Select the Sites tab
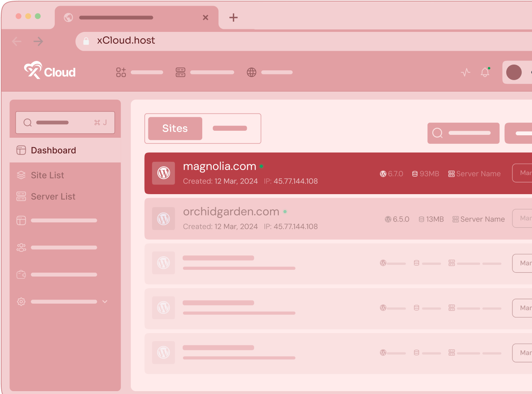This screenshot has width=532, height=394. point(175,128)
